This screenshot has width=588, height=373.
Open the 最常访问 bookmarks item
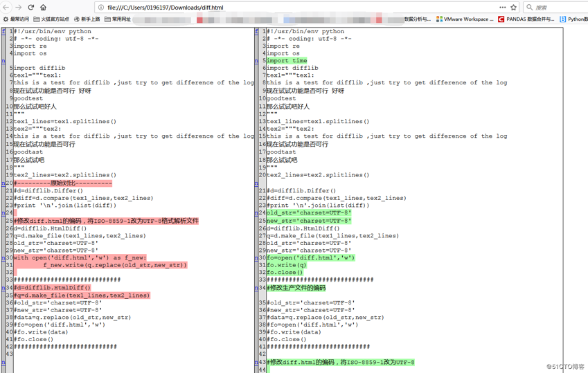pos(15,19)
